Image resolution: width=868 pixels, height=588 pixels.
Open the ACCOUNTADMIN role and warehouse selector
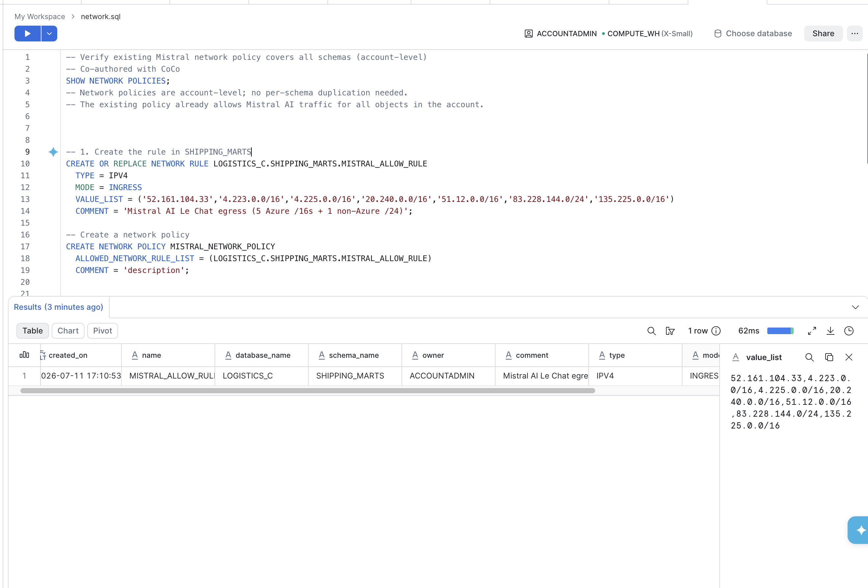tap(608, 34)
